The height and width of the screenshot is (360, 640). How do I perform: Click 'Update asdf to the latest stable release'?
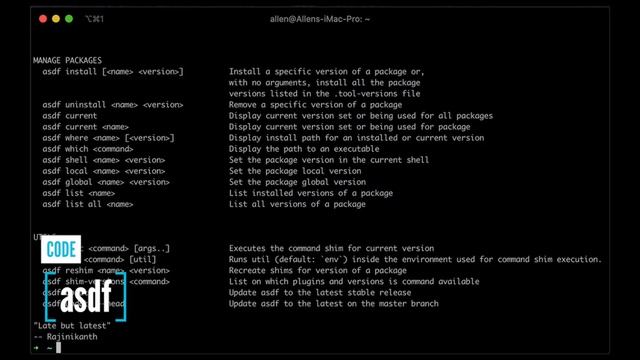320,292
